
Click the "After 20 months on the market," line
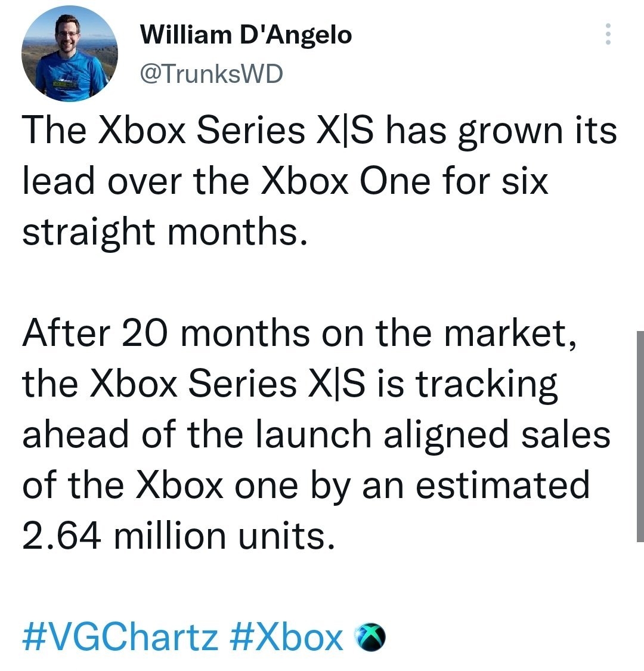click(x=299, y=333)
